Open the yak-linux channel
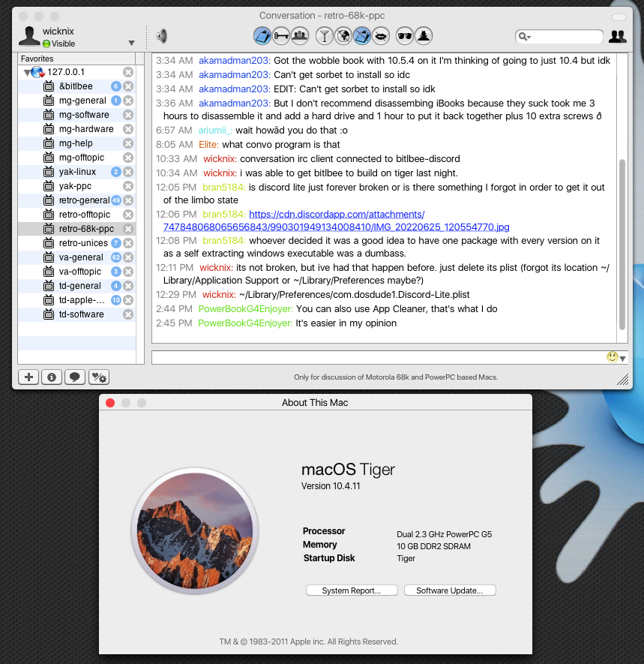 click(x=76, y=172)
